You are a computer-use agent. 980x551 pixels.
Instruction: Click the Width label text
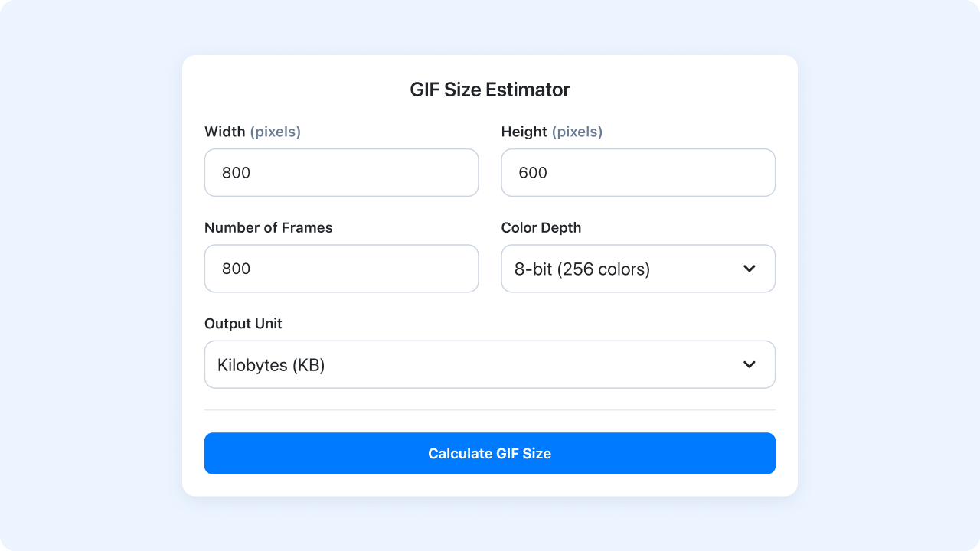click(224, 132)
